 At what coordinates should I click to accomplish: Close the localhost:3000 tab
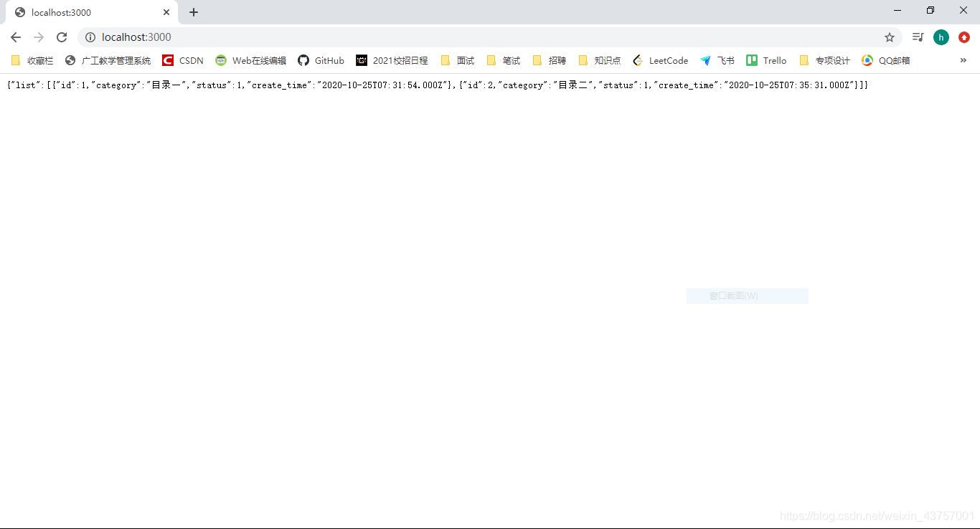pos(166,12)
